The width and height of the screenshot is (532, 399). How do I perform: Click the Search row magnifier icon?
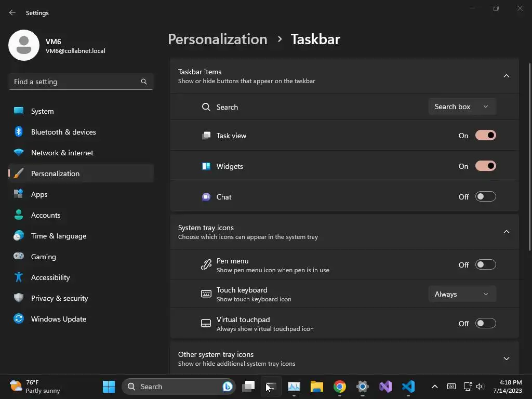coord(206,107)
